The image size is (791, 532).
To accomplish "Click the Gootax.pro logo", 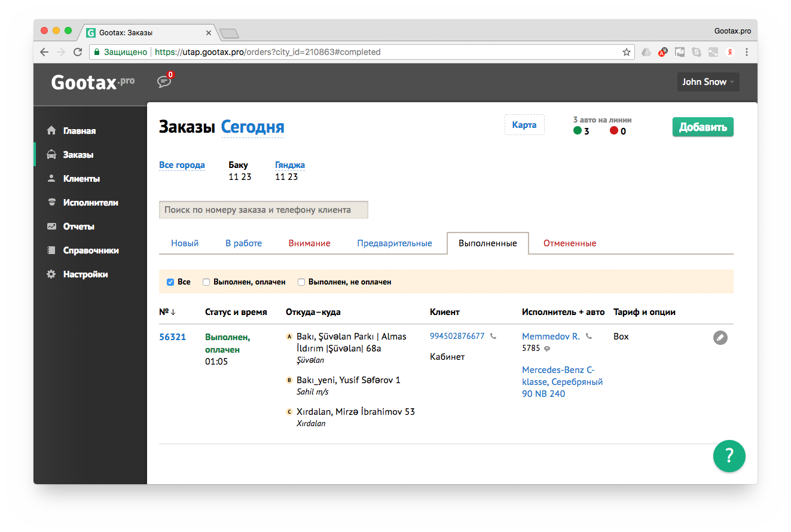I will click(x=93, y=82).
